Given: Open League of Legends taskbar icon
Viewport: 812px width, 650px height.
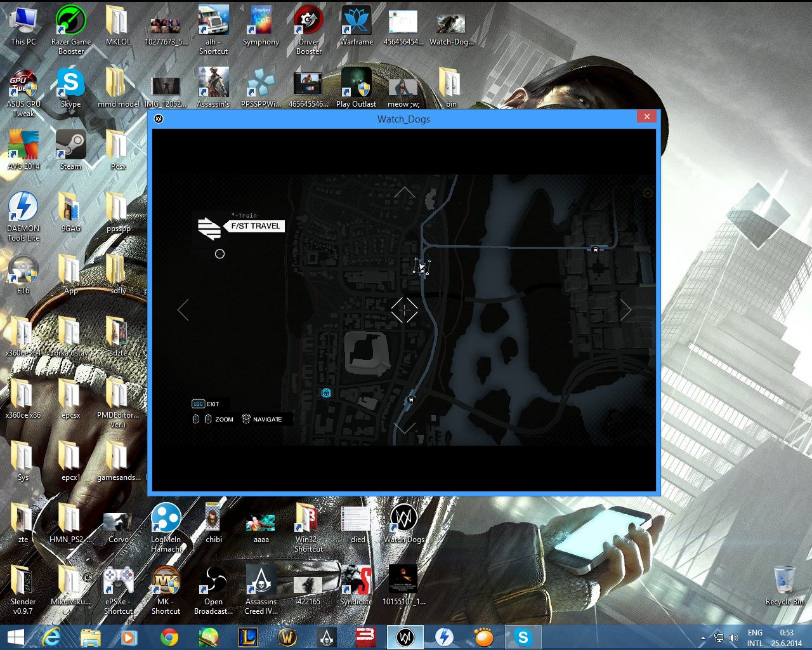Looking at the screenshot, I should [x=248, y=637].
